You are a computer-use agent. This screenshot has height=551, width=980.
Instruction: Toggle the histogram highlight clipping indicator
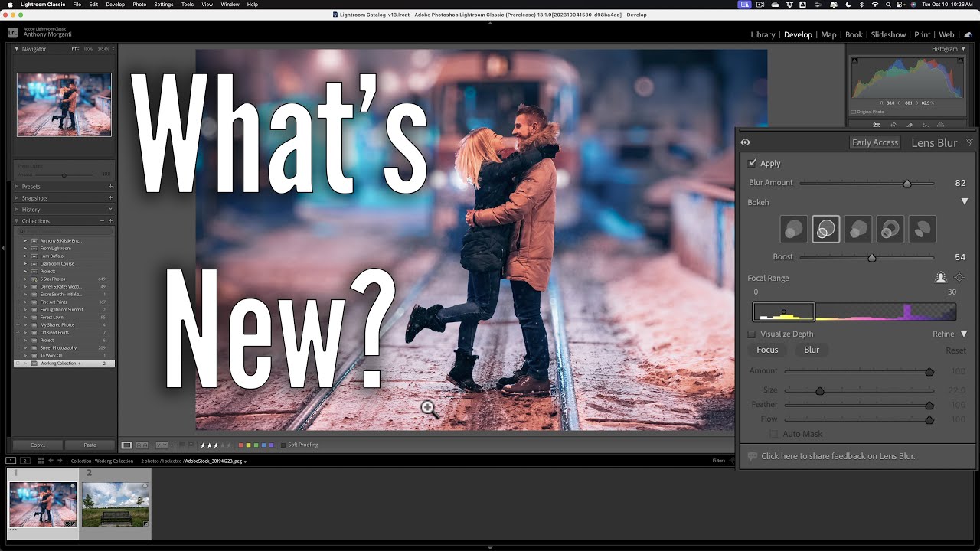962,60
